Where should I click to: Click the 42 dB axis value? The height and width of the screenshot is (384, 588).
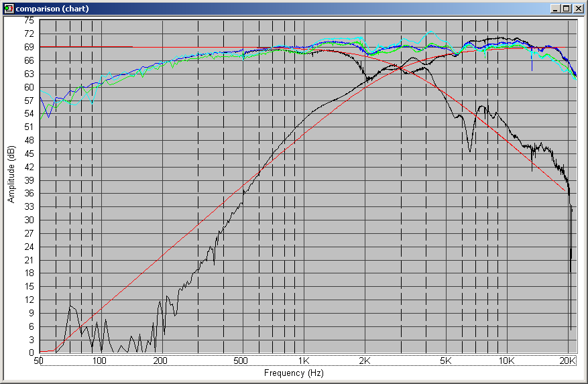point(29,166)
